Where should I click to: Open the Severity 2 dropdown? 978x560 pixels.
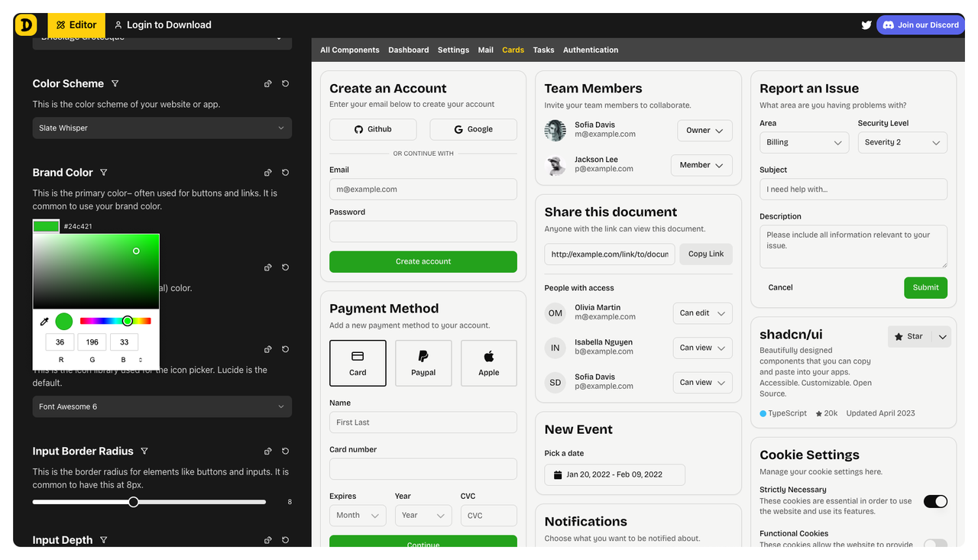(902, 142)
